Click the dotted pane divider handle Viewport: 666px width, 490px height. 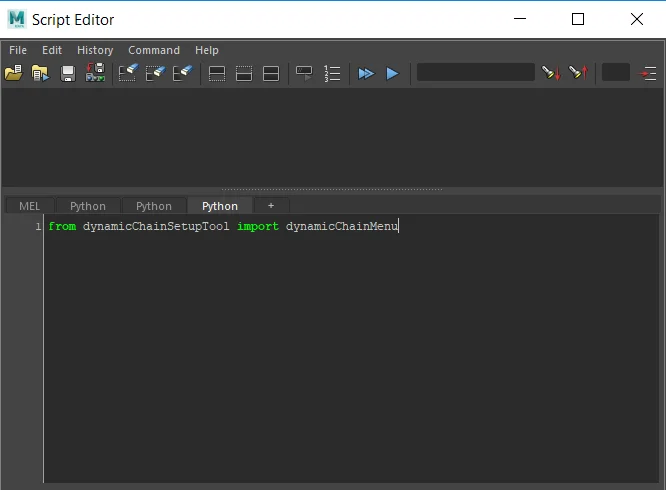tap(332, 189)
